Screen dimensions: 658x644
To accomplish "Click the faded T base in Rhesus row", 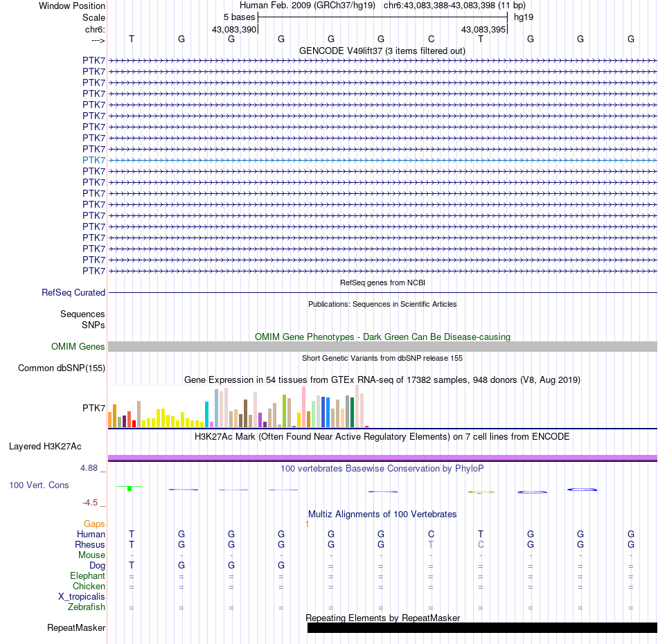I will click(x=431, y=544).
